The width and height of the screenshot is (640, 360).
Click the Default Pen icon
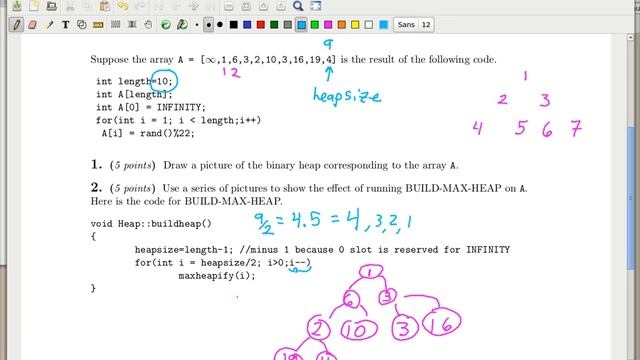[x=182, y=25]
